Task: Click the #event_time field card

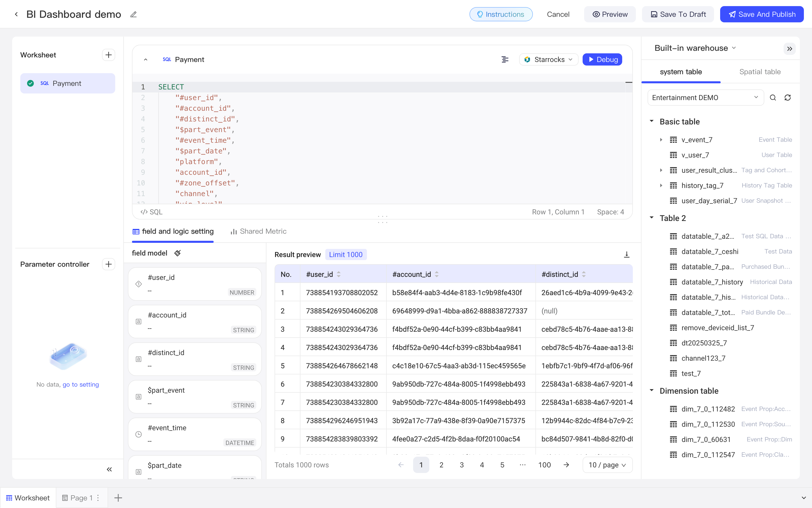Action: tap(195, 434)
